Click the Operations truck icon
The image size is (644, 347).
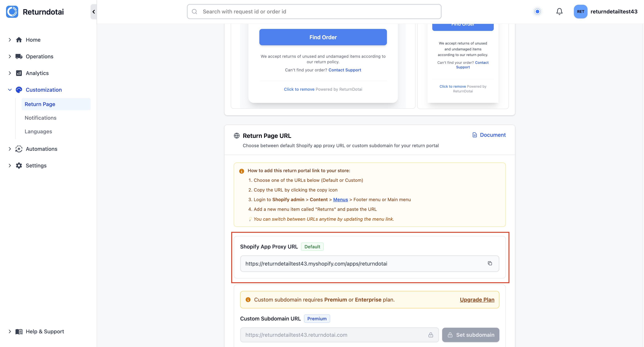tap(19, 56)
